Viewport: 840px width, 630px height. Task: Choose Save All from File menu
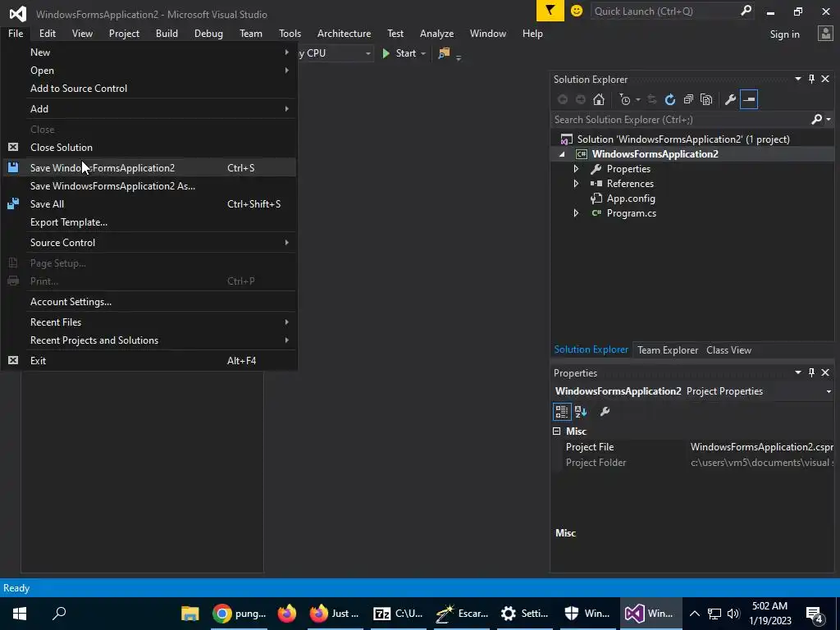click(x=149, y=204)
